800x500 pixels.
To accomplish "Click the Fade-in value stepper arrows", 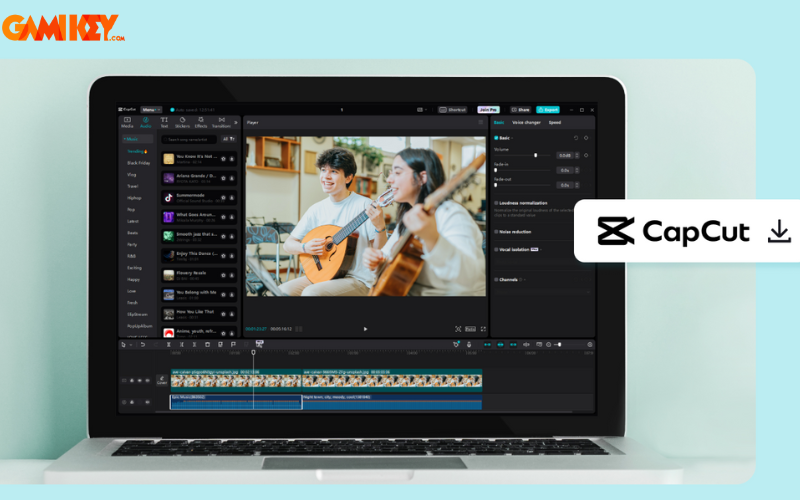I will [x=577, y=170].
